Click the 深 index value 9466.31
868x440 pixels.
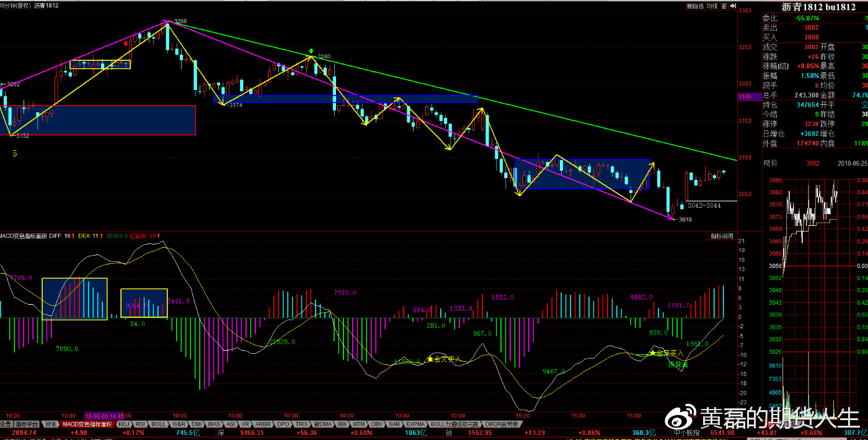click(251, 433)
